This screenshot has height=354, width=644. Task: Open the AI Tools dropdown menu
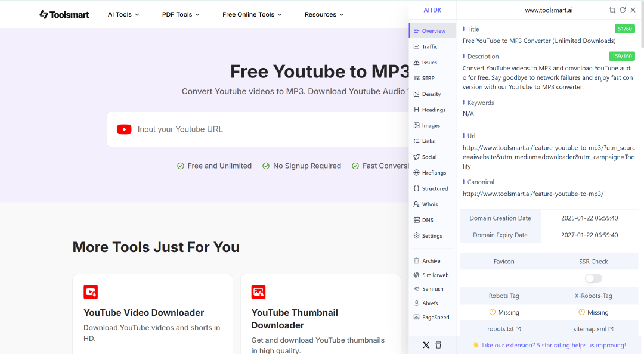click(123, 14)
